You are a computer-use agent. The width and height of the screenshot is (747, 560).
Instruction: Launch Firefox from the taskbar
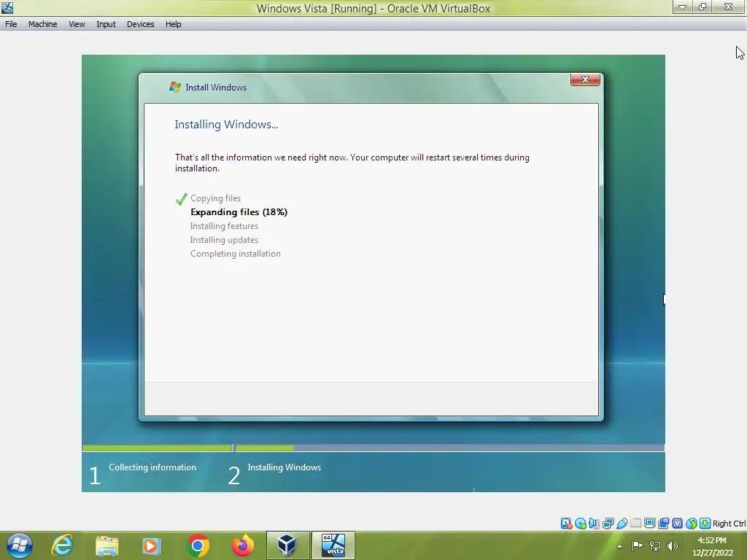(x=242, y=545)
